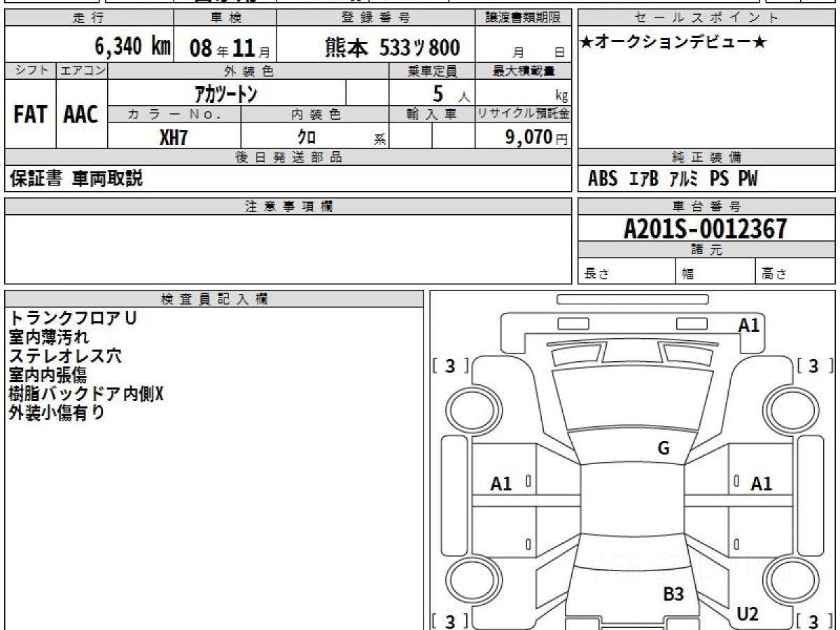Select the AAC air conditioner cell
The image size is (840, 630).
[x=81, y=114]
